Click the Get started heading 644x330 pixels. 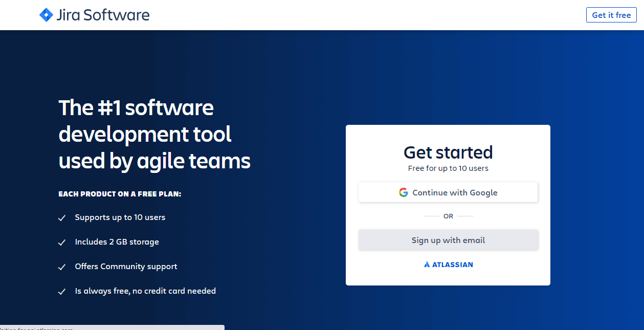pyautogui.click(x=448, y=152)
